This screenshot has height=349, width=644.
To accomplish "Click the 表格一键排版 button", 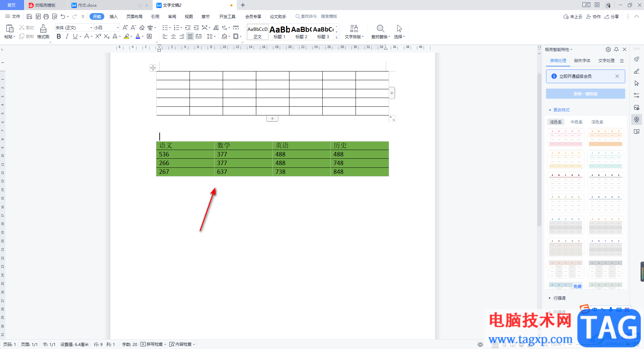I will tap(586, 94).
